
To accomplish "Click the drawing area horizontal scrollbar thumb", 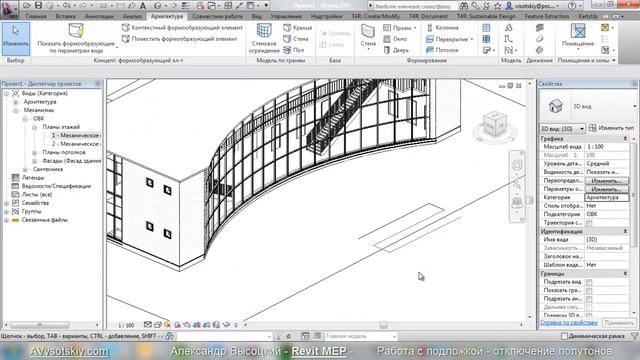I will pos(383,325).
